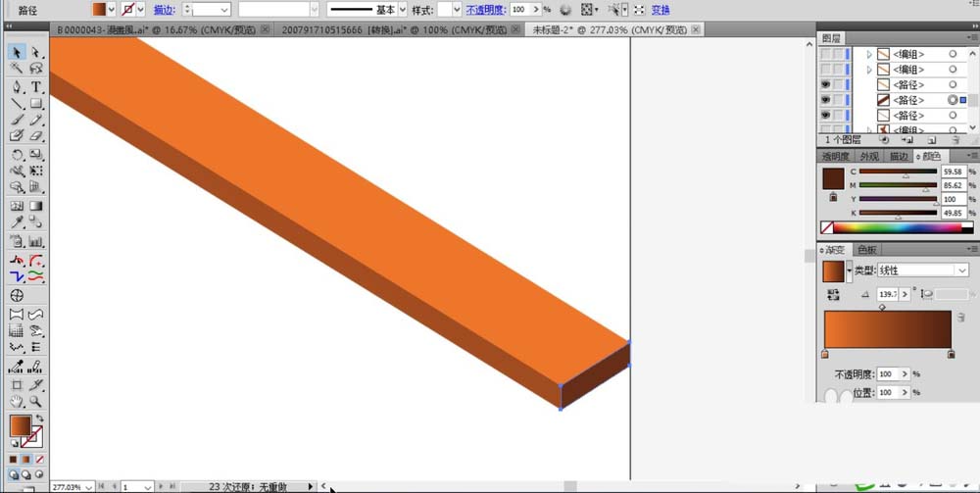
Task: Click the reverse gradient icon
Action: (x=833, y=294)
